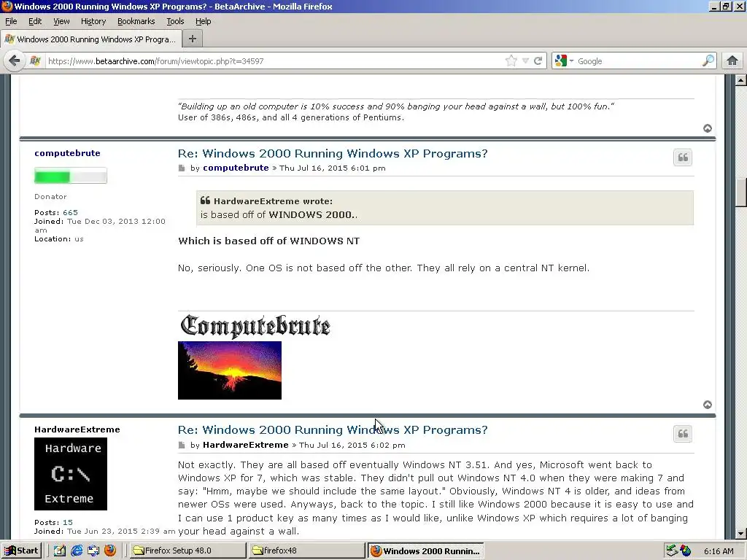The width and height of the screenshot is (747, 560).
Task: View HardwareExtreme's 15 posts link
Action: click(x=68, y=522)
